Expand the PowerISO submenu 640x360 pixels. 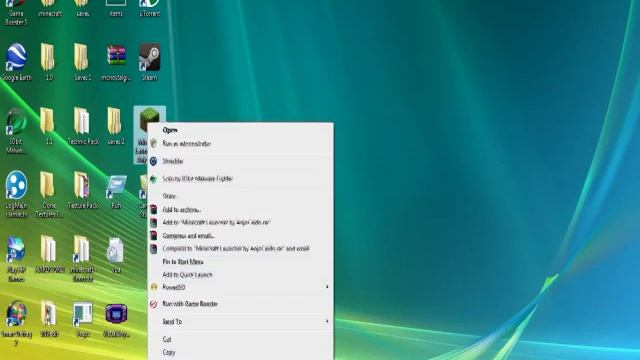click(x=240, y=287)
